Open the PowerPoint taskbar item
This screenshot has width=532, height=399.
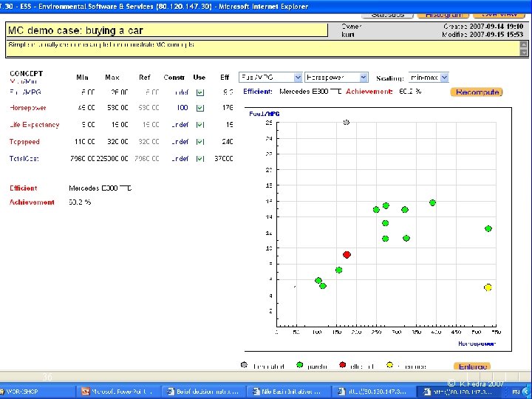click(x=120, y=391)
